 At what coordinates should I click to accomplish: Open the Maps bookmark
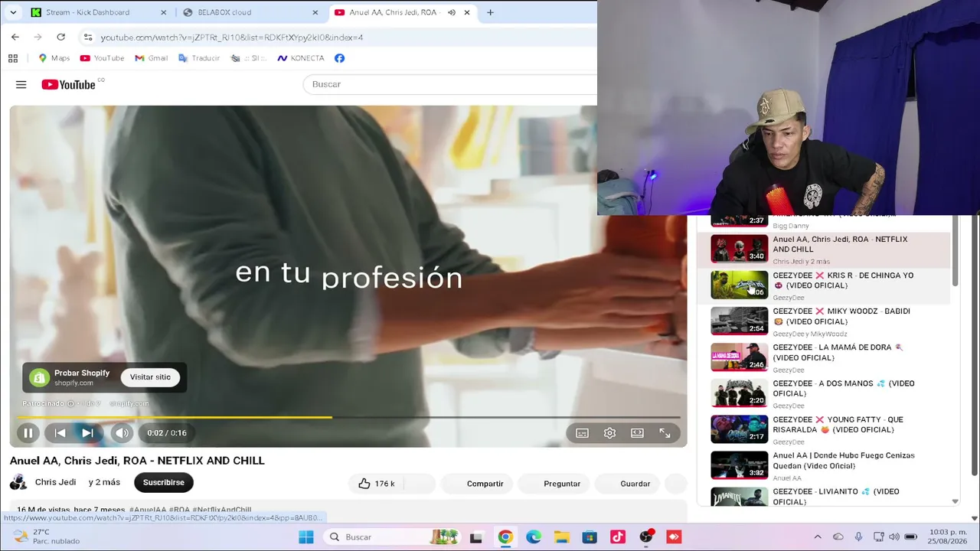(54, 58)
